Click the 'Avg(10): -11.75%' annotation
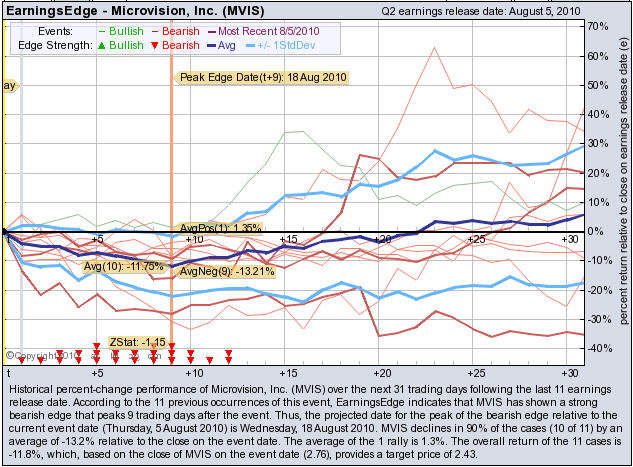This screenshot has height=467, width=633. click(124, 266)
